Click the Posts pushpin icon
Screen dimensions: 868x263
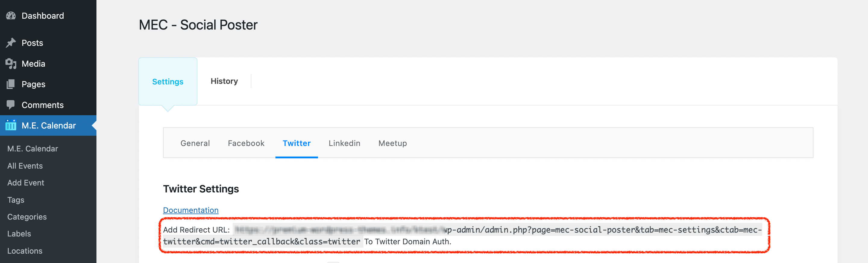click(x=11, y=43)
